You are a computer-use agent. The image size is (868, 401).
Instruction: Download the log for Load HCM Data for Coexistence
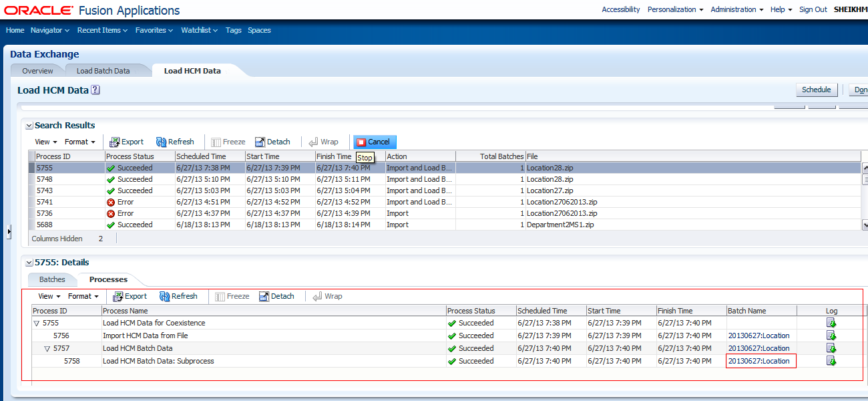[x=831, y=323]
